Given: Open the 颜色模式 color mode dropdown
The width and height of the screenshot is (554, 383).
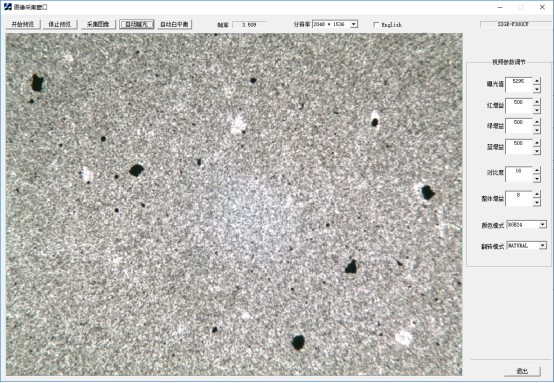Looking at the screenshot, I should click(x=543, y=224).
